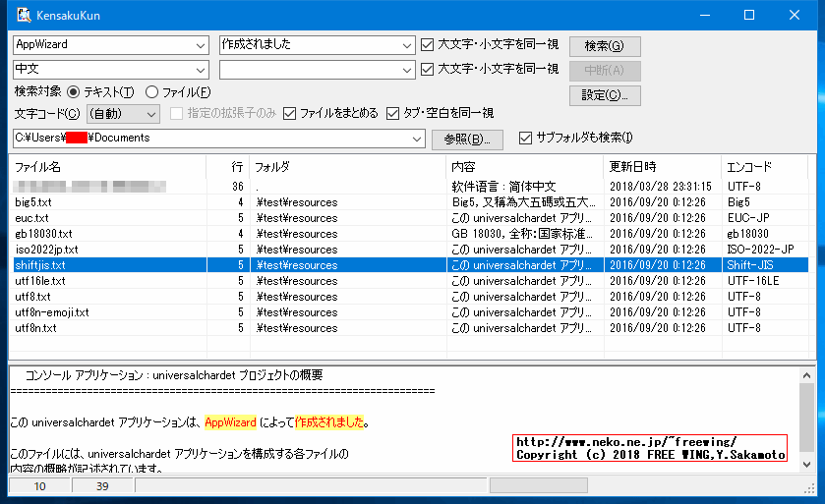Click highlighted 作成されました in preview pane
The width and height of the screenshot is (825, 504).
pyautogui.click(x=329, y=422)
